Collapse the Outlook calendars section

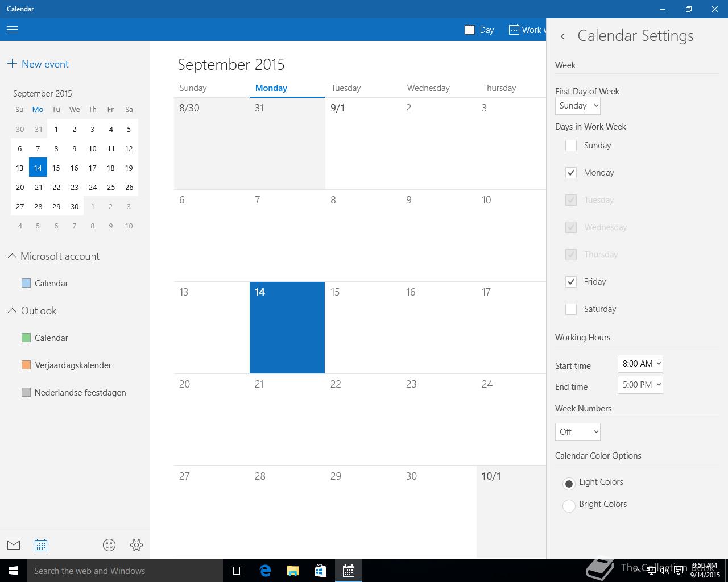12,311
